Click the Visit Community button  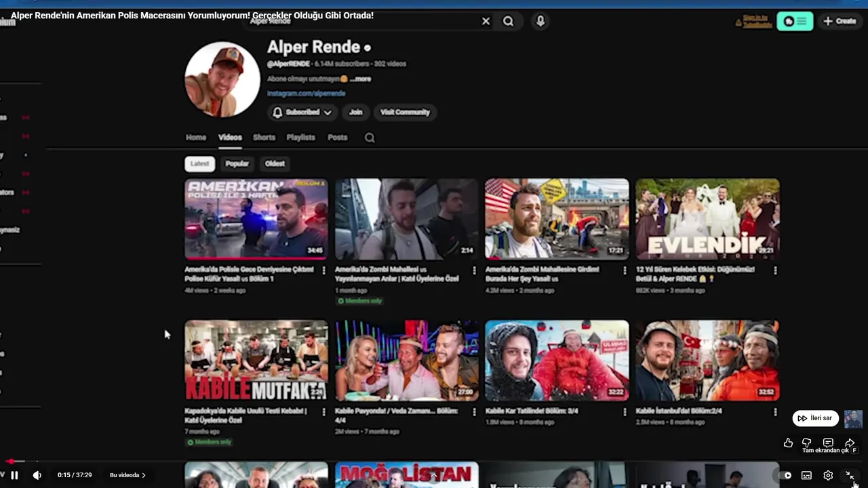405,113
